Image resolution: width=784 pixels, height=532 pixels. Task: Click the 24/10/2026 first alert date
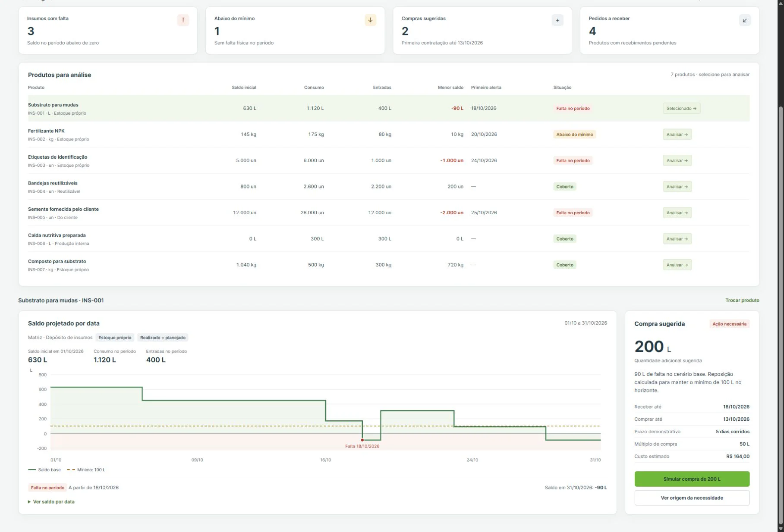[484, 160]
